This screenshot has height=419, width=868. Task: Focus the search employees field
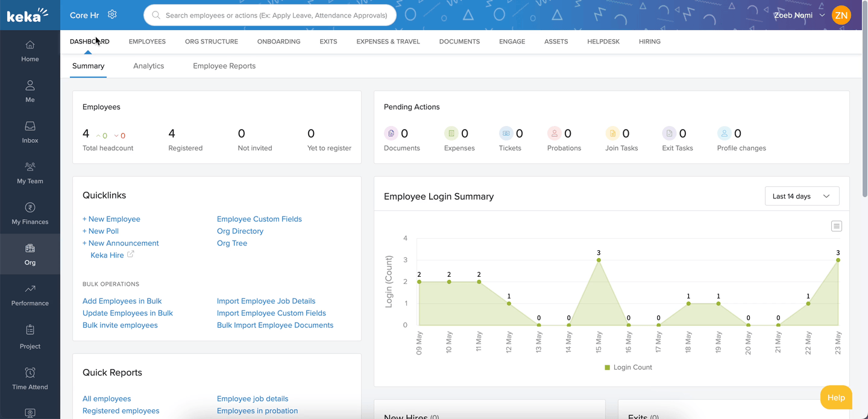tap(276, 15)
